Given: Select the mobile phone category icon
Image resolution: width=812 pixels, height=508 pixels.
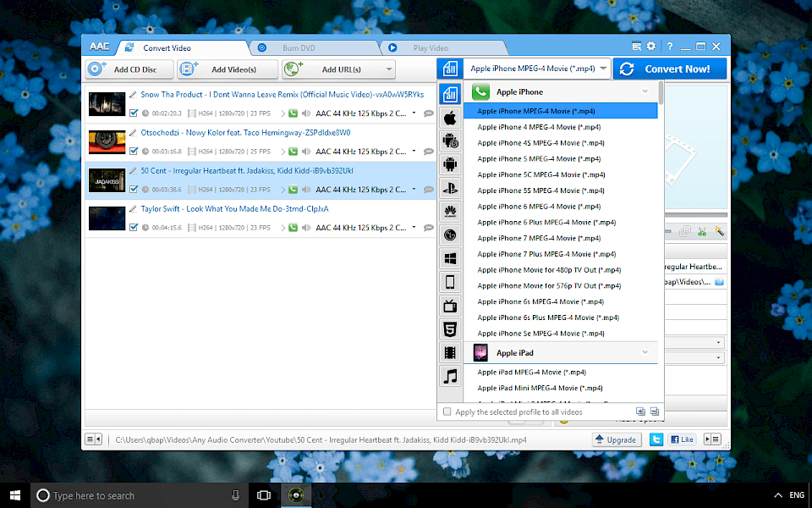Looking at the screenshot, I should point(449,282).
